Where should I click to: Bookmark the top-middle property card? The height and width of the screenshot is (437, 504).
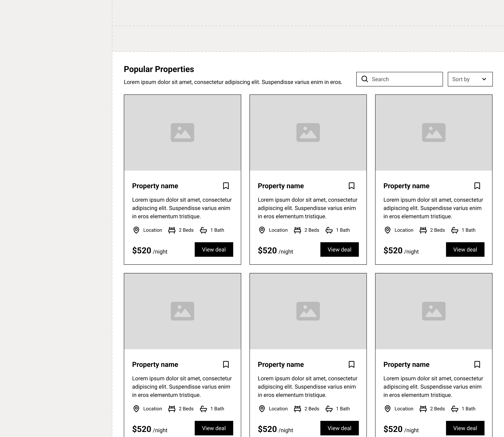(351, 186)
